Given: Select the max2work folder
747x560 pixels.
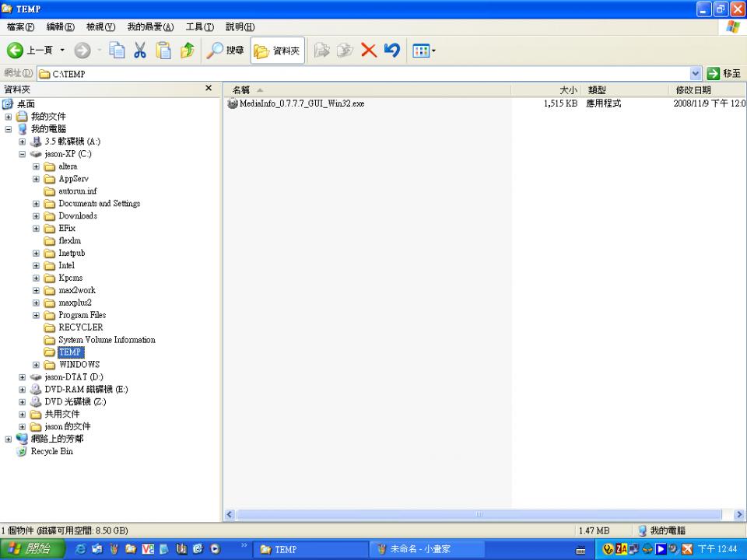Looking at the screenshot, I should pyautogui.click(x=77, y=290).
